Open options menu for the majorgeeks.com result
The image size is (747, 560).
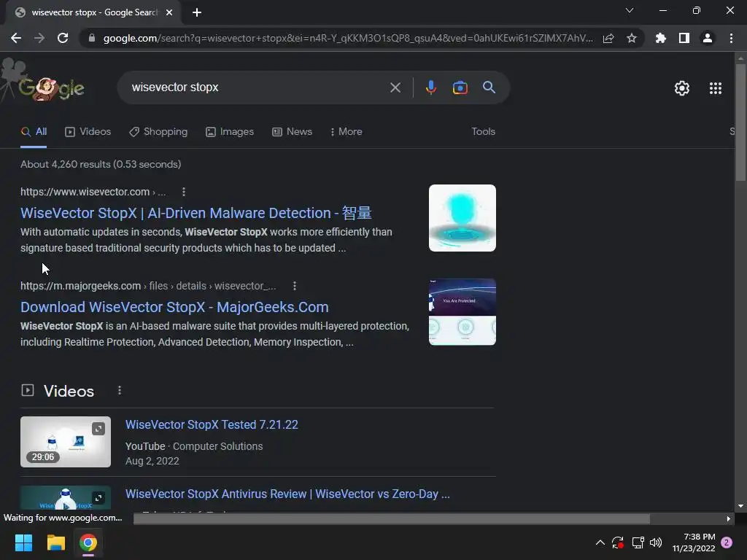pos(295,286)
